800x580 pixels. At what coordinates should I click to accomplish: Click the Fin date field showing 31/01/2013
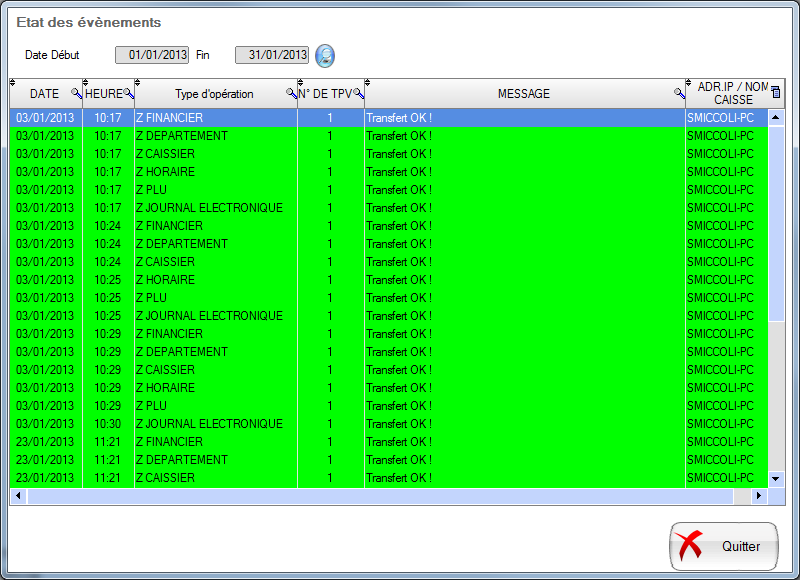click(x=271, y=56)
